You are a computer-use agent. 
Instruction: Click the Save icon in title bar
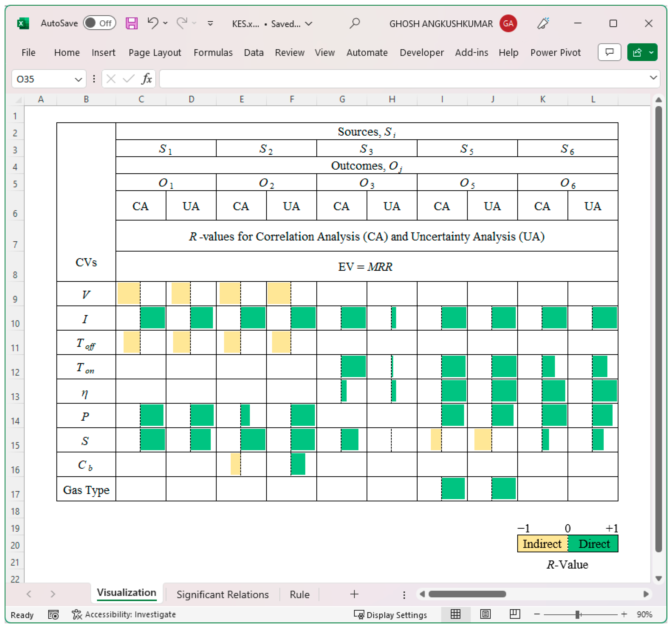pyautogui.click(x=131, y=23)
